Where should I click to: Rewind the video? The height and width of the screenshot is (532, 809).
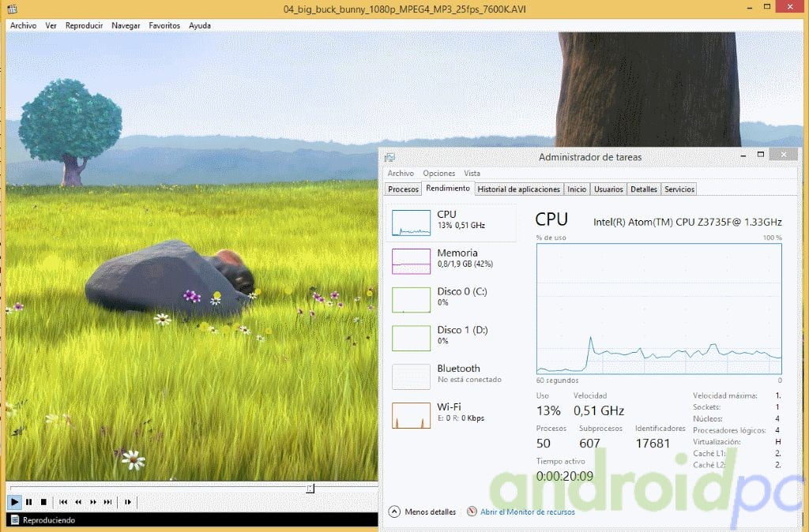(x=78, y=501)
